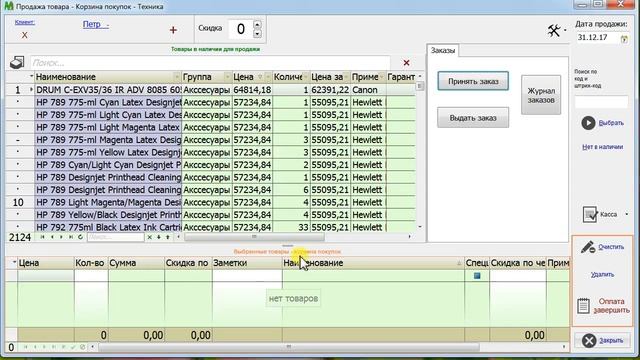The width and height of the screenshot is (640, 360).
Task: Decrease the Скидка value with the down arrow
Action: pos(257,34)
